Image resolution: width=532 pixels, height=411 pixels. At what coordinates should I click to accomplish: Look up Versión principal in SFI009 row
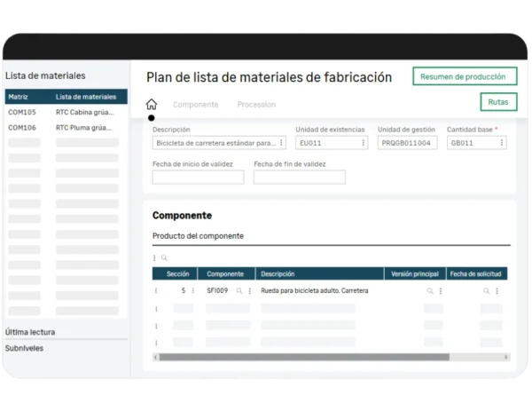(x=430, y=291)
